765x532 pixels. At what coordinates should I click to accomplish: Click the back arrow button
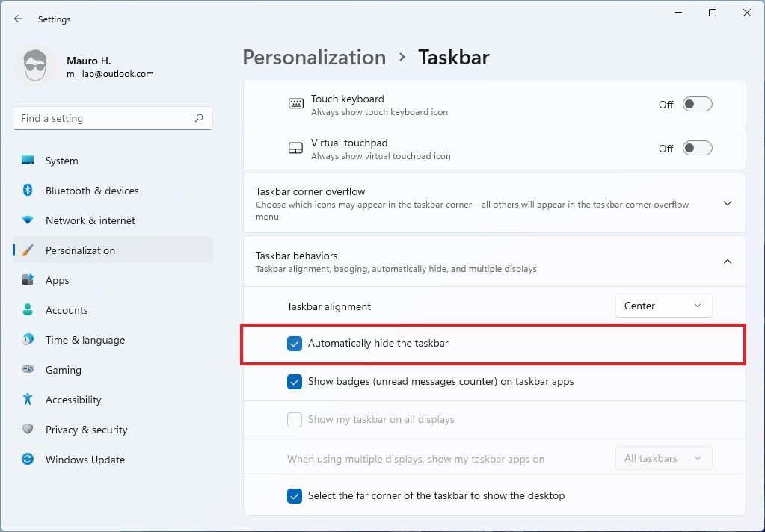[x=18, y=19]
